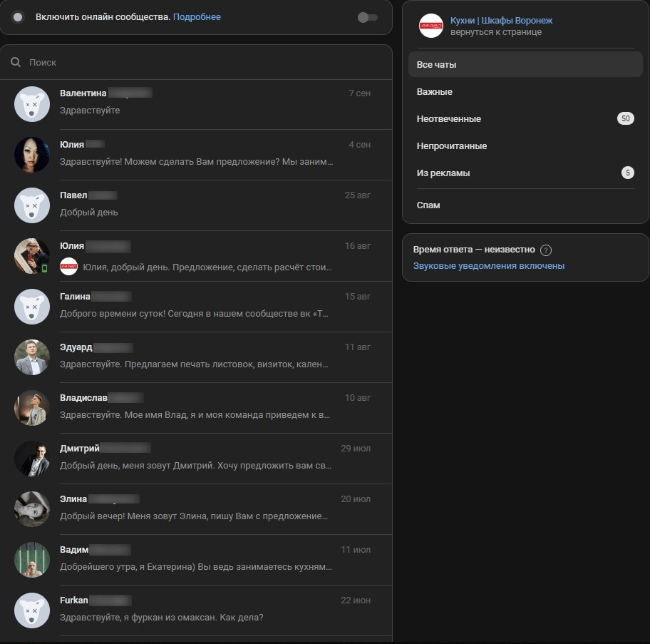This screenshot has width=650, height=644.
Task: Show Неотвеченные chats with 50 badge
Action: [525, 119]
